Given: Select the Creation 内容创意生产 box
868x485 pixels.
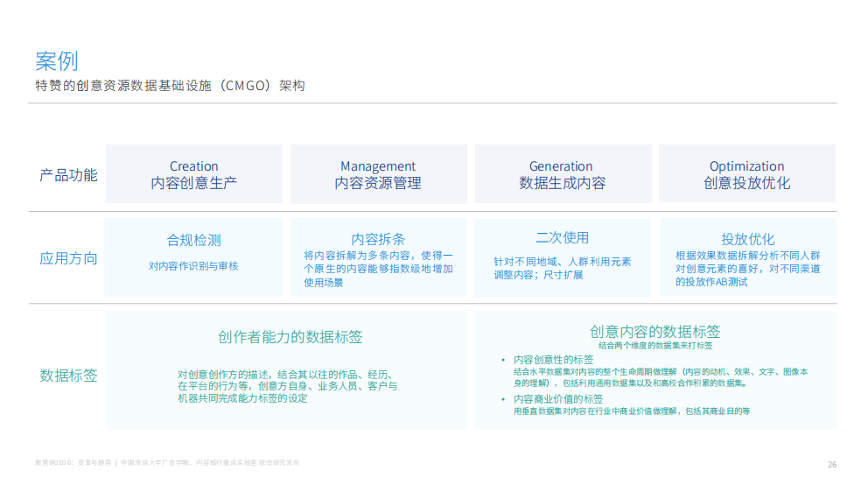Looking at the screenshot, I should [194, 174].
